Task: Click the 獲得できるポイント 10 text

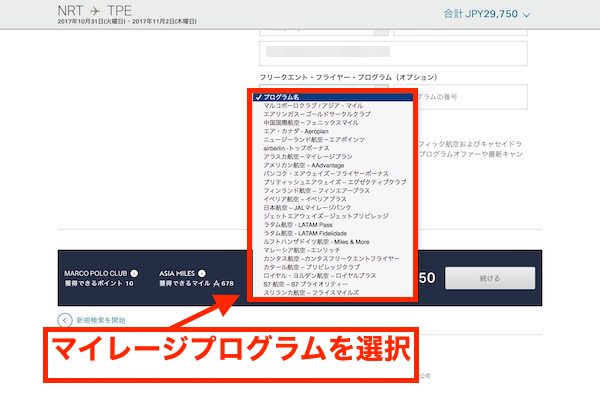Action: pos(99,284)
